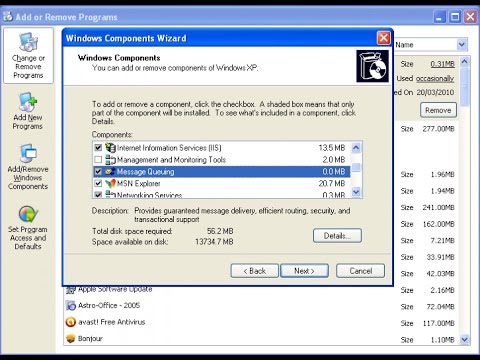Select the Message Queuing row

tap(221, 172)
